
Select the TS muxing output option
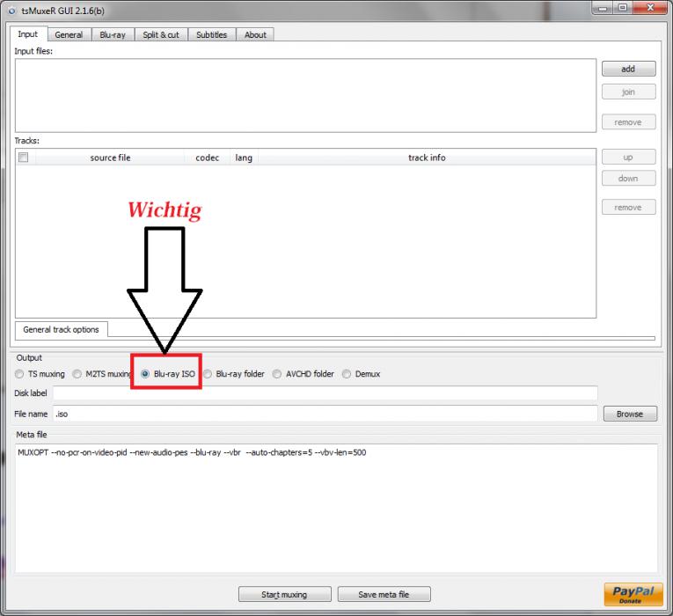click(19, 374)
